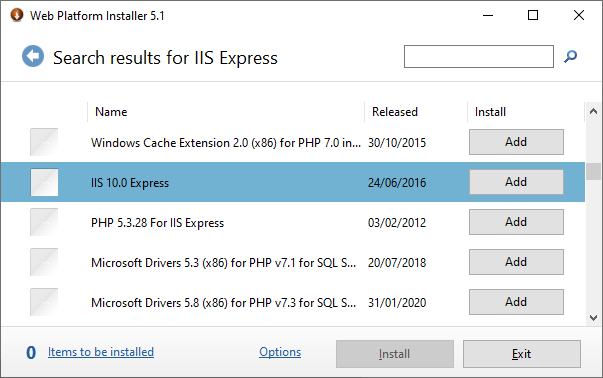Click the blue back arrow icon
The image size is (603, 378).
(33, 56)
